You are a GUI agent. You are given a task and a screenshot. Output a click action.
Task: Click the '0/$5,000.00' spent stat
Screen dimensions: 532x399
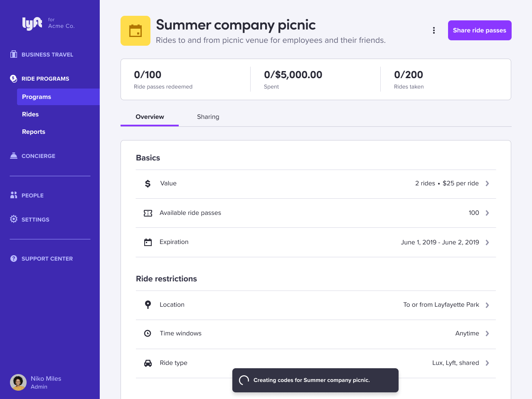[293, 75]
